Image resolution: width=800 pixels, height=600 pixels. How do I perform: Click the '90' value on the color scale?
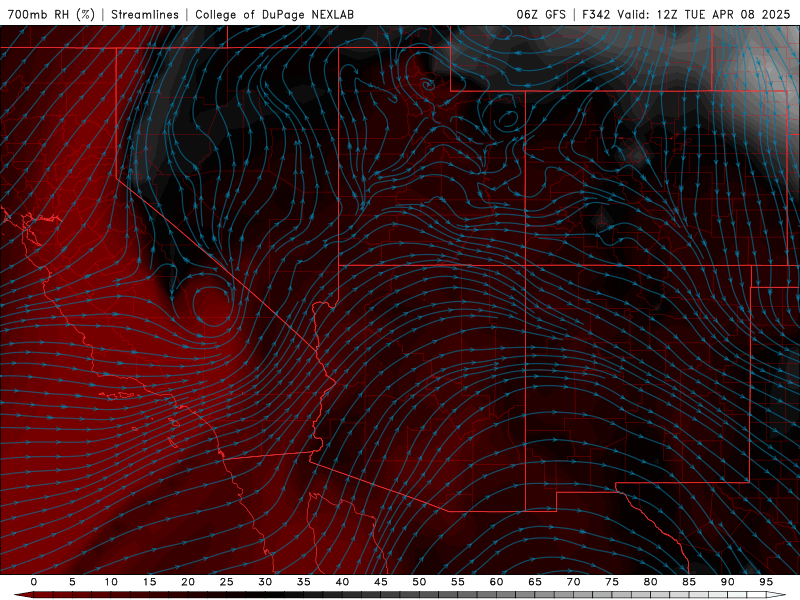[x=728, y=582]
